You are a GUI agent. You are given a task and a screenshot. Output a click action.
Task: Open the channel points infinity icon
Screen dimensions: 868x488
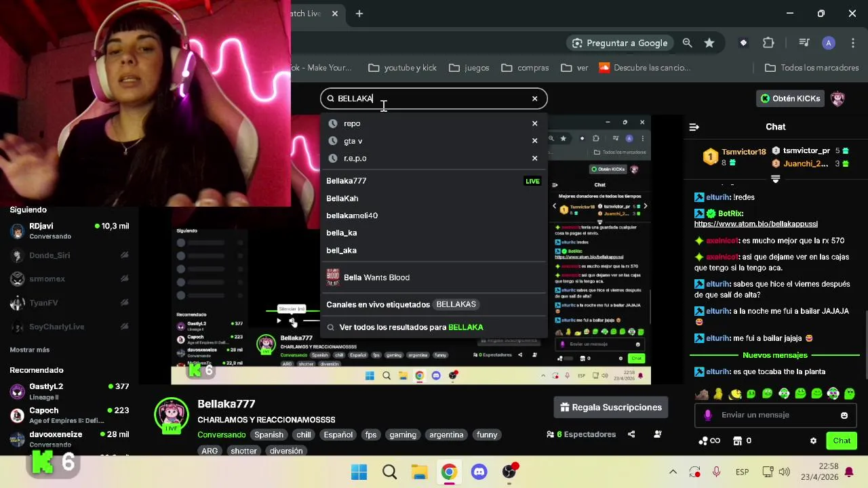pos(709,441)
